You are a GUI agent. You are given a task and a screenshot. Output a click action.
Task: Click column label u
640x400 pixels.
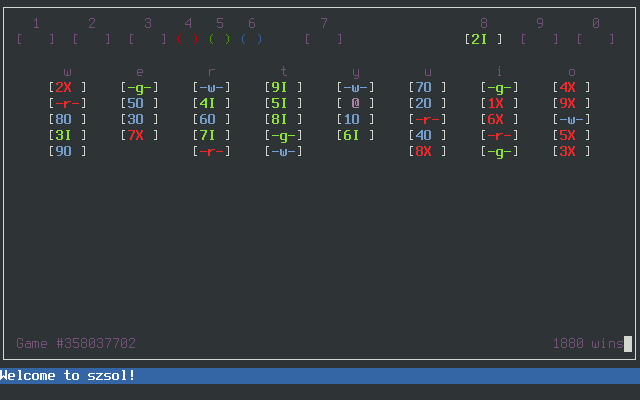click(x=428, y=72)
